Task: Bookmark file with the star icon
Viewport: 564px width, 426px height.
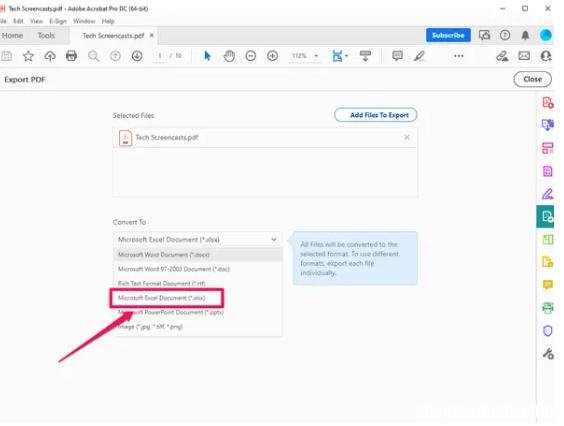Action: (x=28, y=56)
